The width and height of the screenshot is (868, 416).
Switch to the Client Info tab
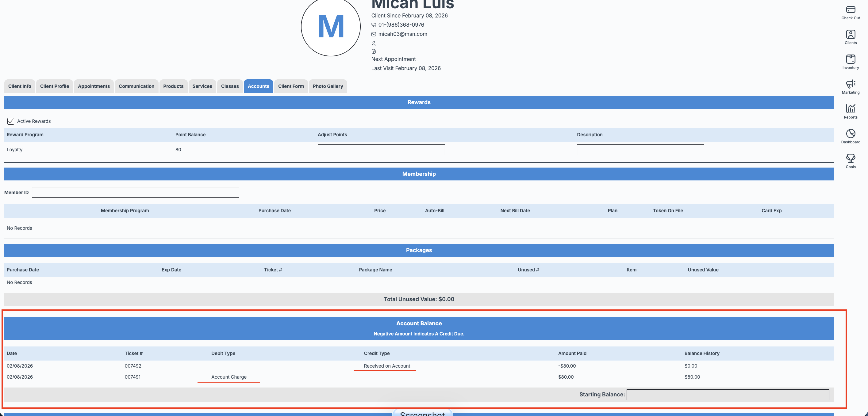pyautogui.click(x=20, y=86)
